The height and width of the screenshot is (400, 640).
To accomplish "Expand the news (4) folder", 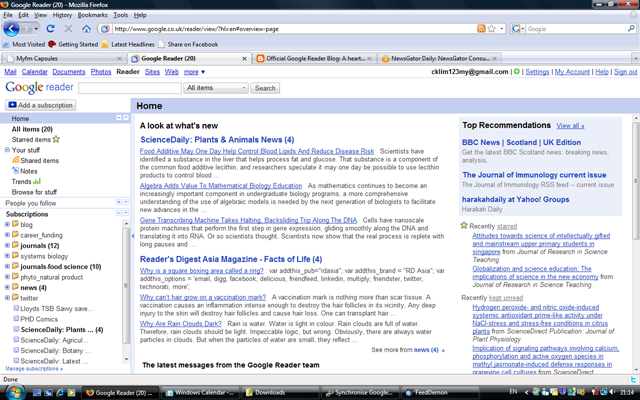I will coord(7,287).
